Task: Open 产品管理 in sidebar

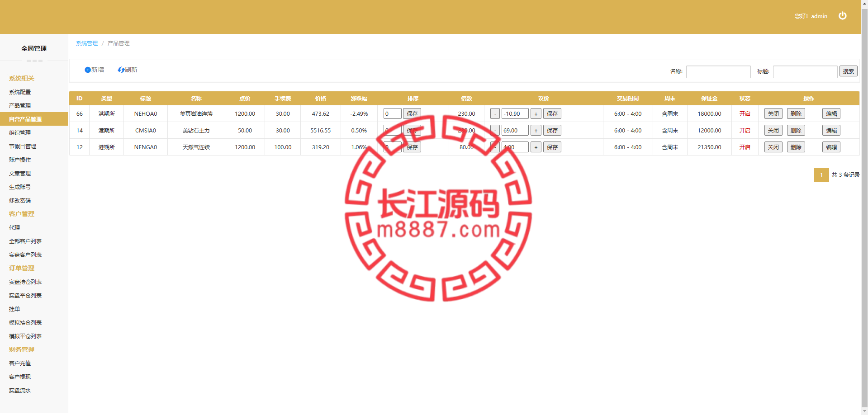Action: (20, 105)
